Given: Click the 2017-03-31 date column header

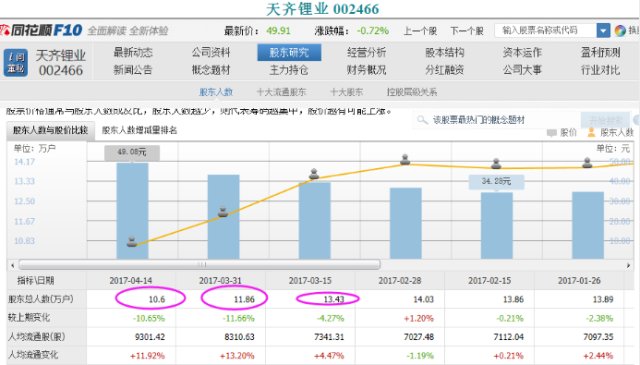Looking at the screenshot, I should (220, 281).
